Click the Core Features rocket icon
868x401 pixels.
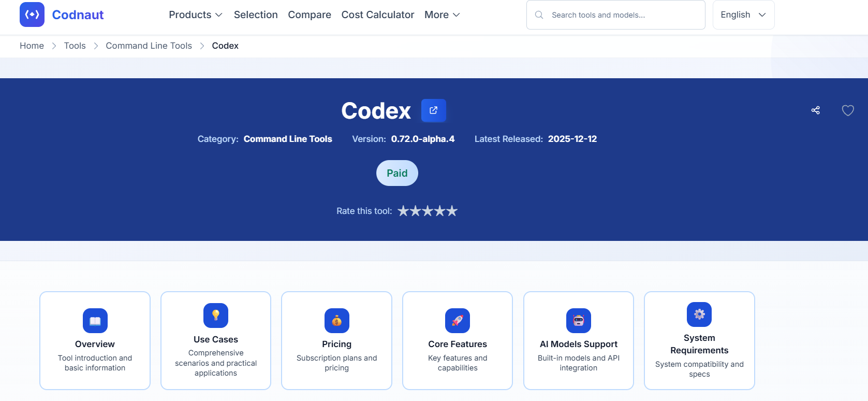point(458,321)
